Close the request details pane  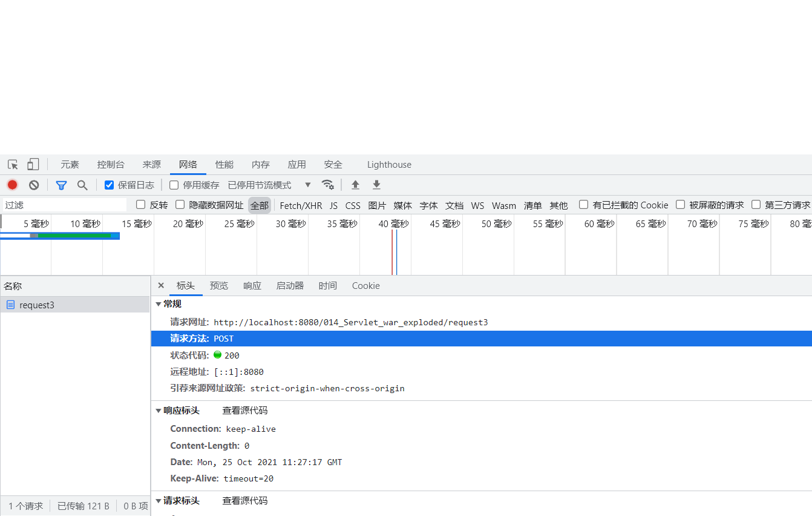[x=161, y=285]
